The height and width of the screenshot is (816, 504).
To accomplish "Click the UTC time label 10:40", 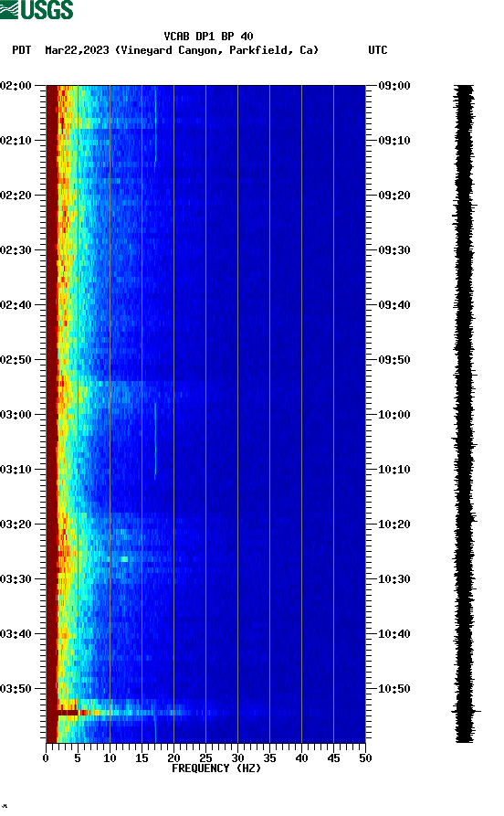I will pos(394,634).
